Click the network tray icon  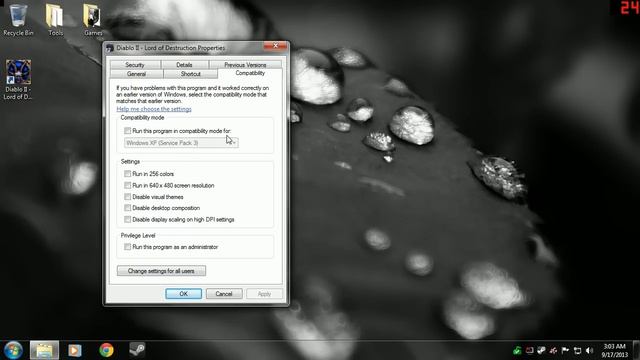578,350
